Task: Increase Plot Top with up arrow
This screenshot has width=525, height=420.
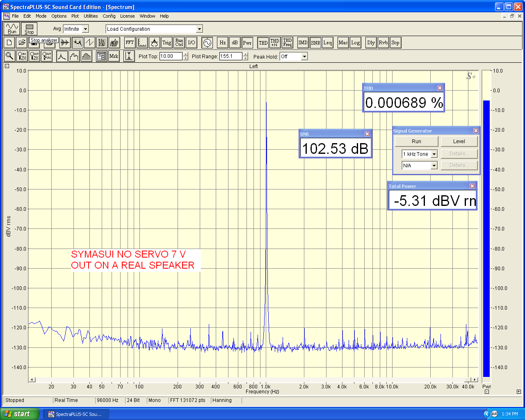Action: (x=186, y=54)
